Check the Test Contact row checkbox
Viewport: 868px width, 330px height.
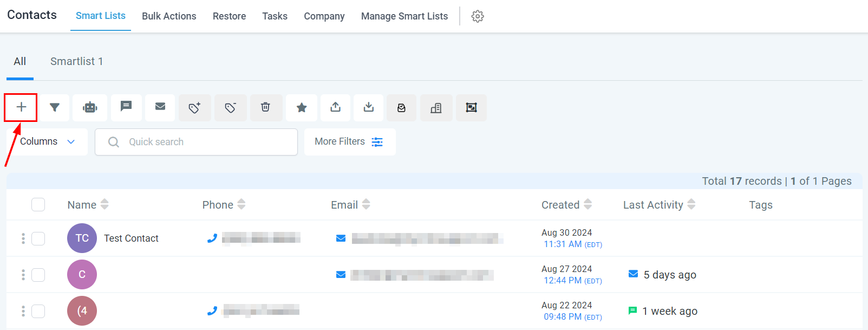coord(38,238)
